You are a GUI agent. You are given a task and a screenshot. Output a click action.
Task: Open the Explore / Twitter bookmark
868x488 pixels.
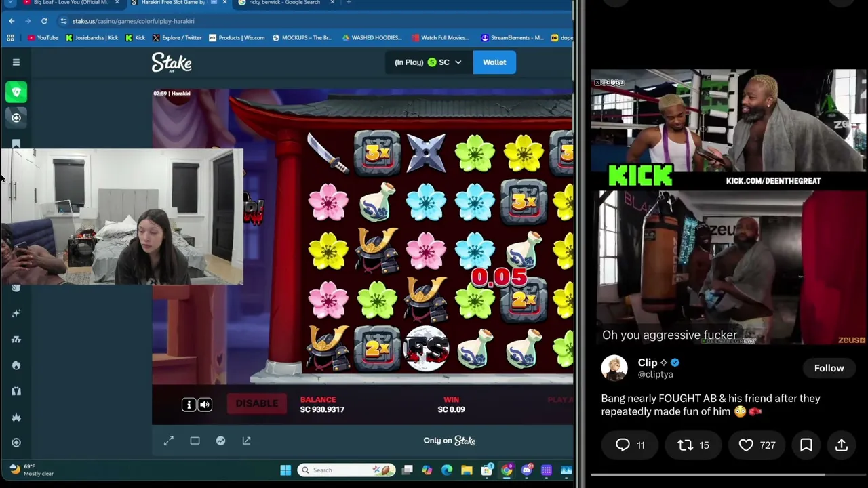point(177,38)
